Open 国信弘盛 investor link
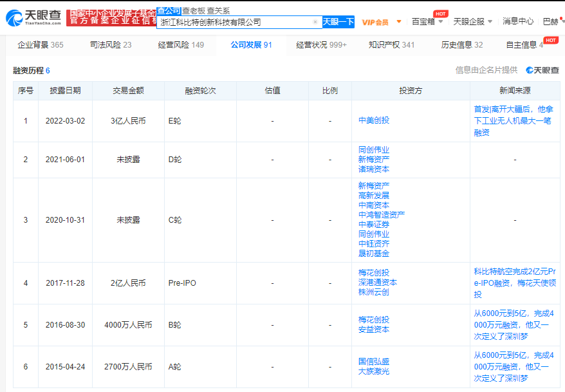 point(374,361)
